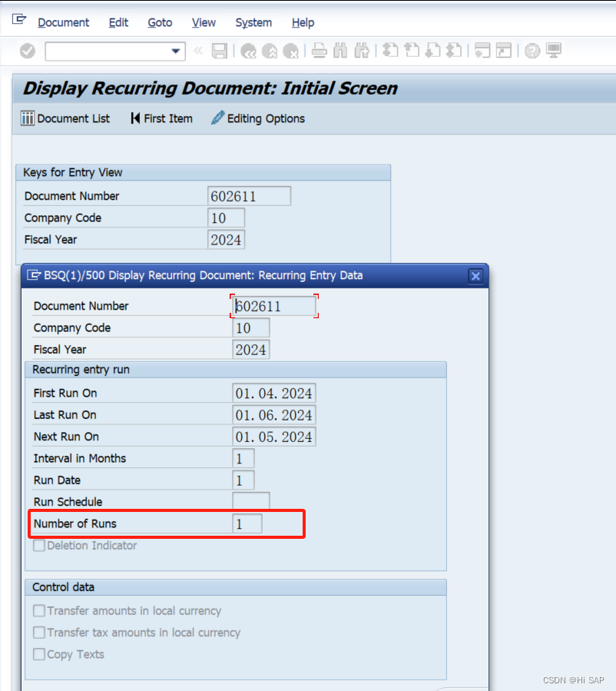Toggle the Deletion Indicator checkbox

[x=38, y=546]
